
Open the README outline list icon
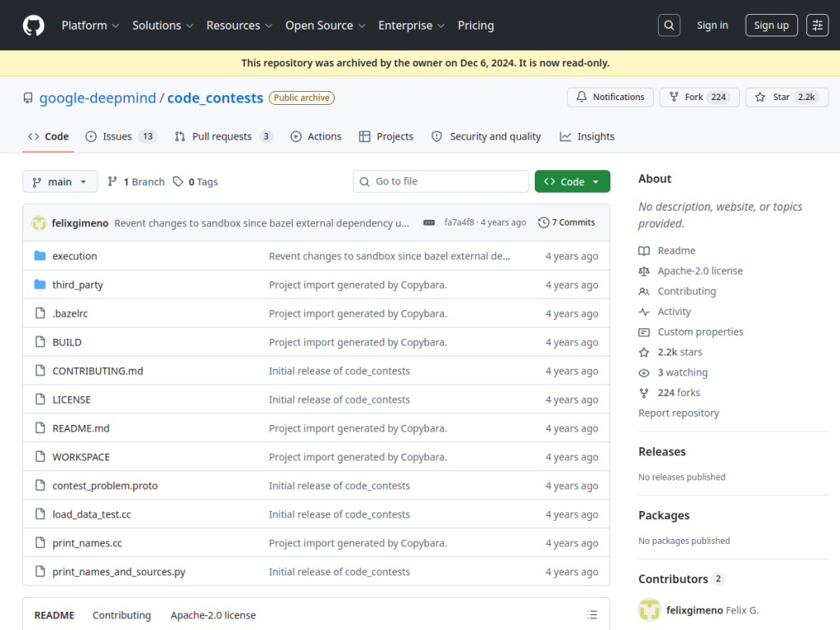592,615
